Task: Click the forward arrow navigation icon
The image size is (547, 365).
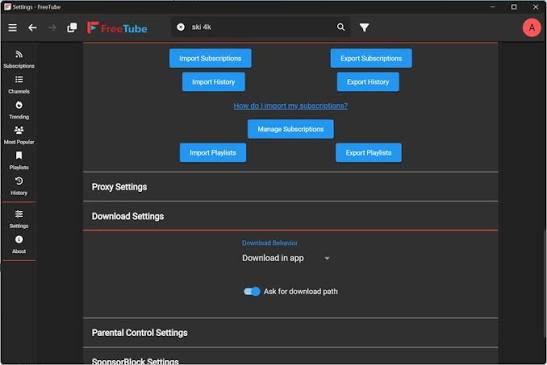Action: (x=52, y=28)
